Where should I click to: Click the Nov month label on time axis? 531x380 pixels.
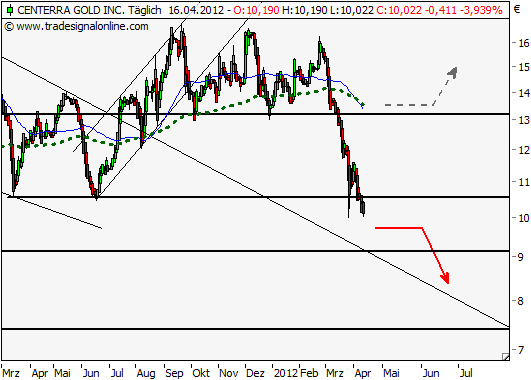coord(229,373)
